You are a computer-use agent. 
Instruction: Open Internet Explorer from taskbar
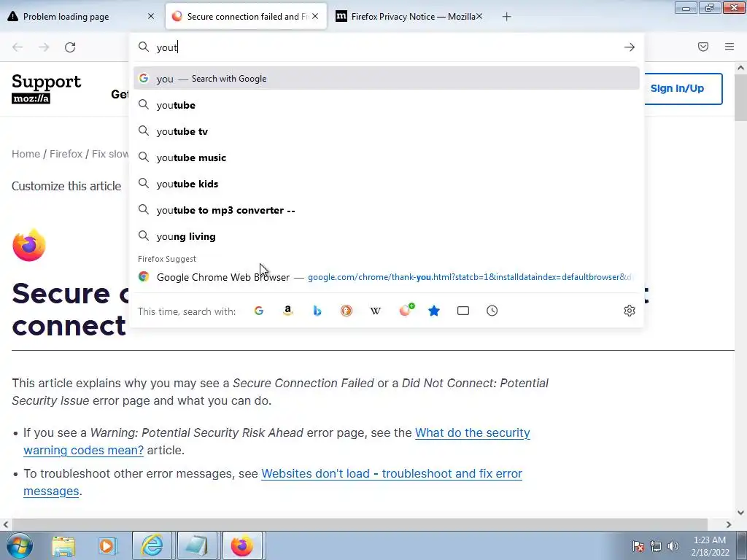[152, 545]
